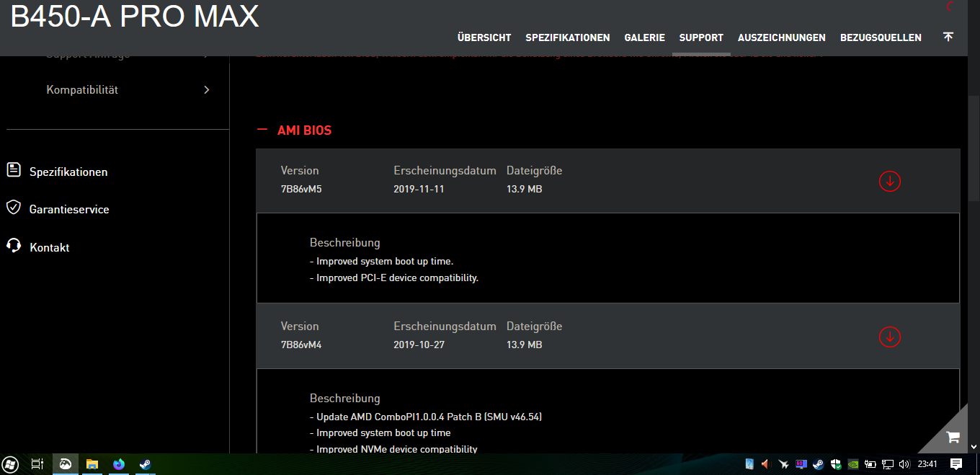Click the AMI BIOS heading
This screenshot has width=980, height=475.
(x=304, y=130)
